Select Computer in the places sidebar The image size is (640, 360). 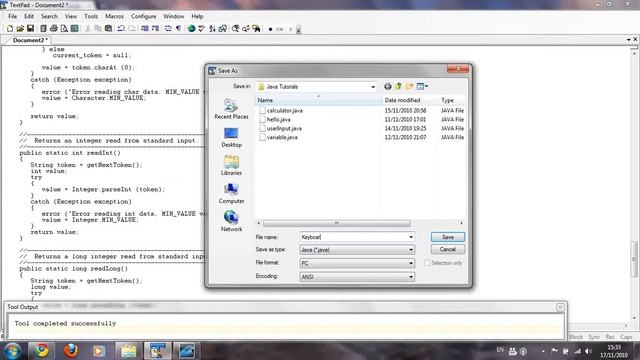coord(231,193)
